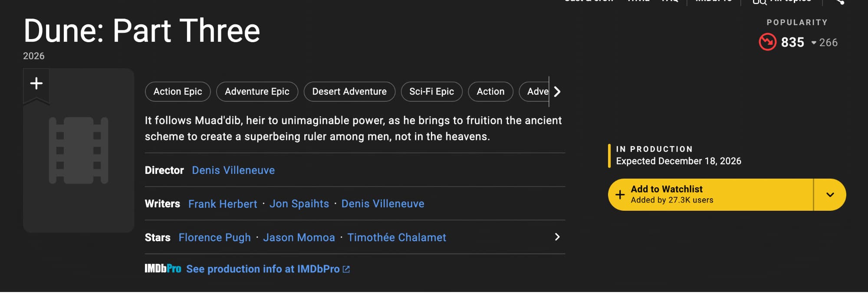The width and height of the screenshot is (868, 299).
Task: Open writer Frank Herbert's page
Action: [223, 204]
